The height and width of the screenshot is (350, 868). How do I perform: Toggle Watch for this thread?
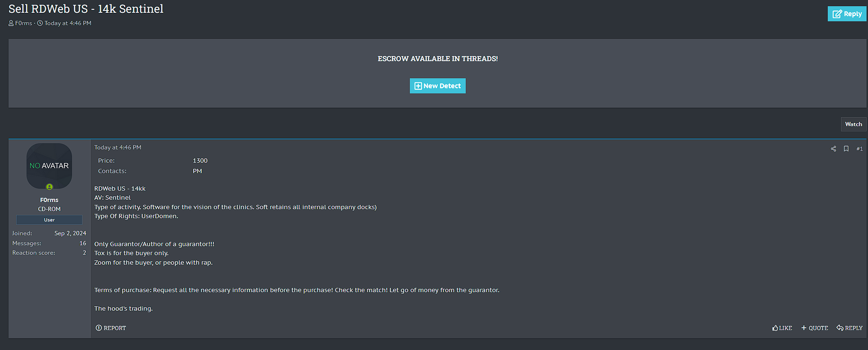(853, 124)
